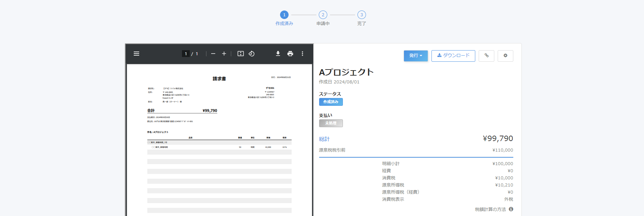644x216 pixels.
Task: Click the 作成日 2024/08/01 text
Action: [339, 82]
